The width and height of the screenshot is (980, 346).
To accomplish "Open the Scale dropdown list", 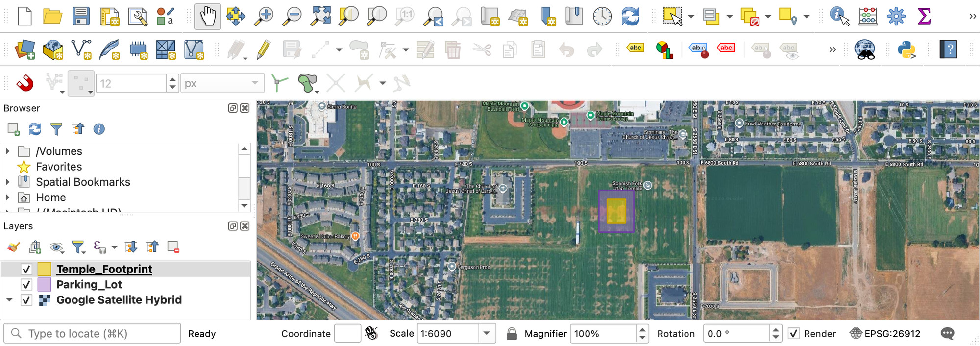I will tap(487, 334).
